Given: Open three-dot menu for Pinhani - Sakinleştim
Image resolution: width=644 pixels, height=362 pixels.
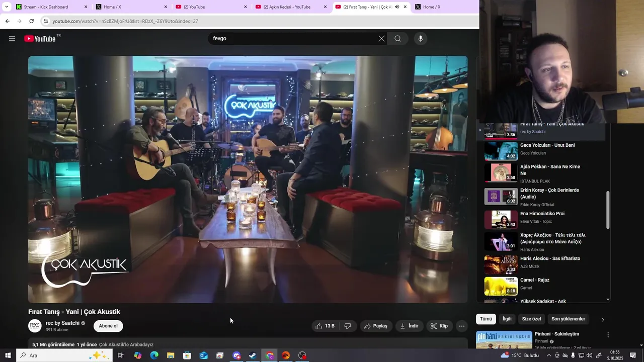Looking at the screenshot, I should 608,335.
